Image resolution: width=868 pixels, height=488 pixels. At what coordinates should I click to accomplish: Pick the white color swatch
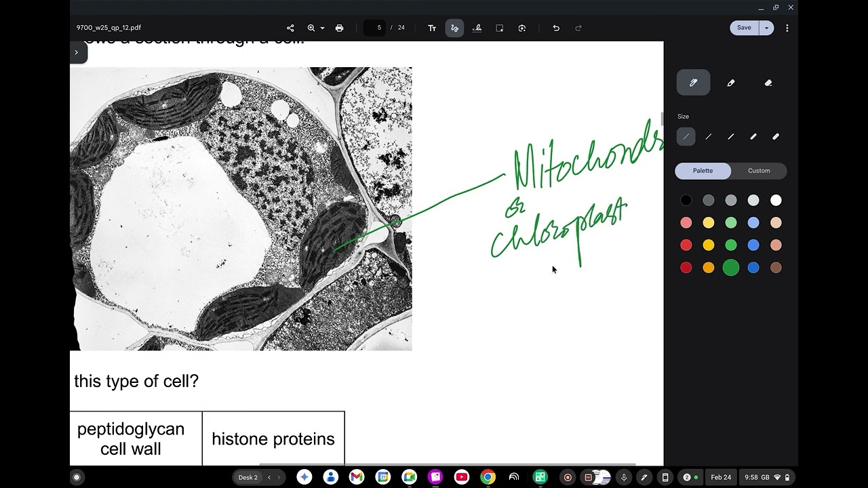(775, 200)
